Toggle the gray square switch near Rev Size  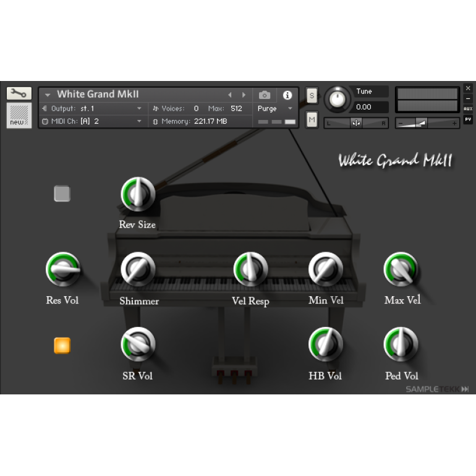point(62,194)
